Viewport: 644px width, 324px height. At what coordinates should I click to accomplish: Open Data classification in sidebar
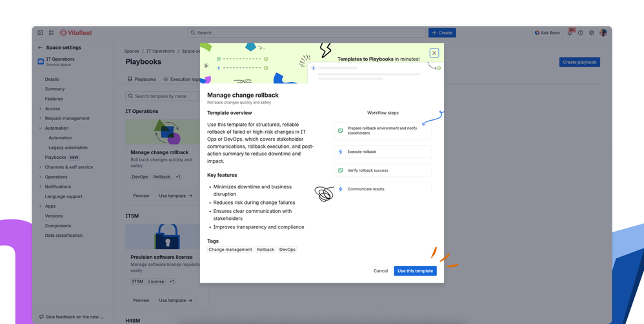click(x=64, y=236)
